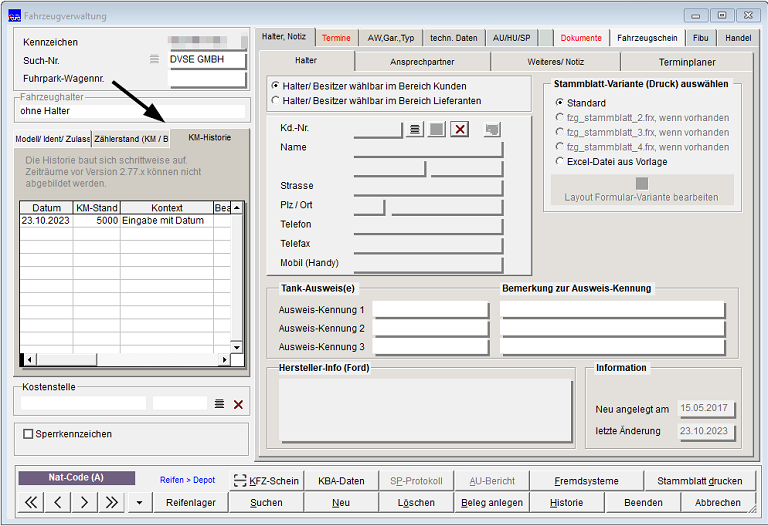768x526 pixels.
Task: Click the Hersteller-Info (Ford) text area
Action: pyautogui.click(x=425, y=410)
